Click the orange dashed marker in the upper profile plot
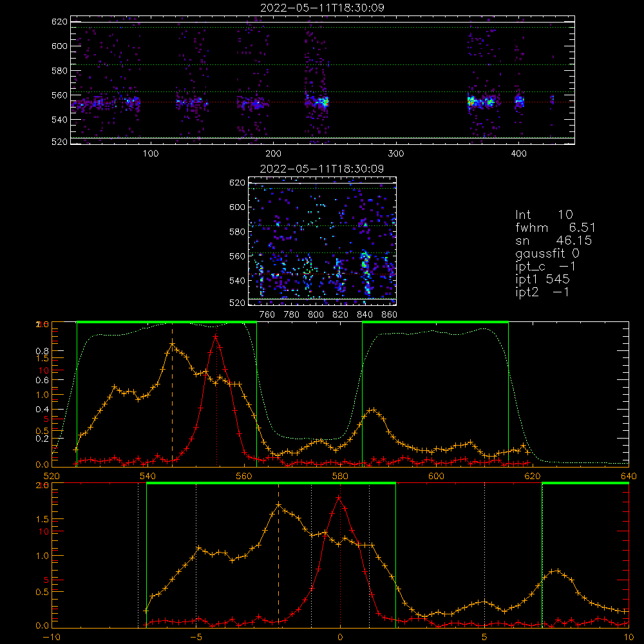 [172, 394]
